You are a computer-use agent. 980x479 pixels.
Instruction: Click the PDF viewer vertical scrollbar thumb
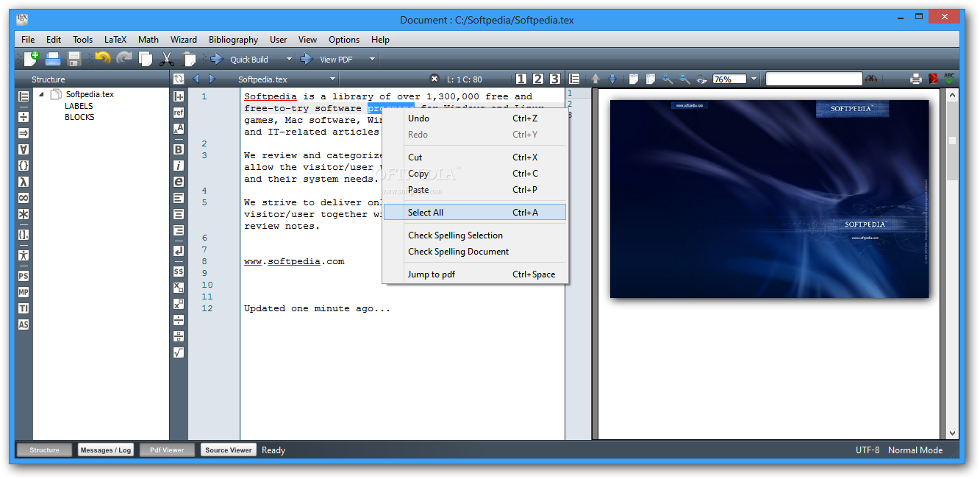point(952,141)
